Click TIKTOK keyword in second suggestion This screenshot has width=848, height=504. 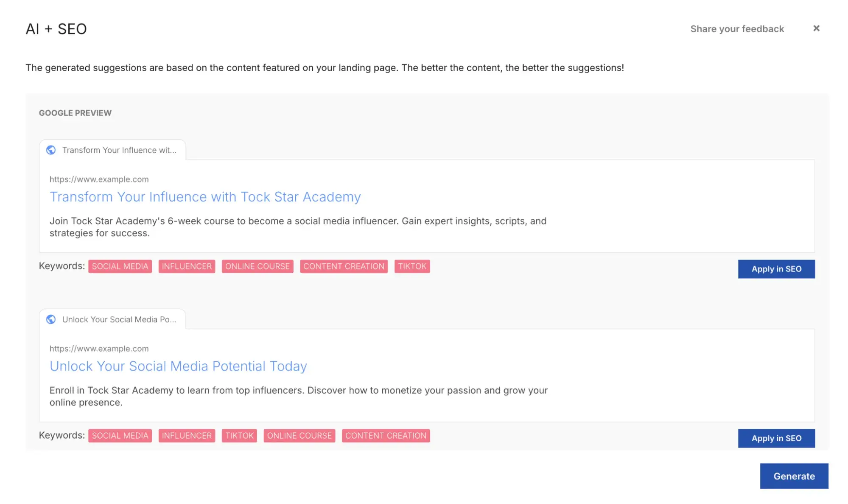pos(239,435)
